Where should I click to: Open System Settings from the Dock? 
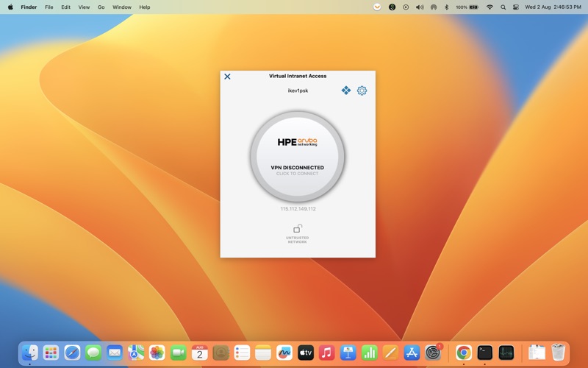[433, 353]
